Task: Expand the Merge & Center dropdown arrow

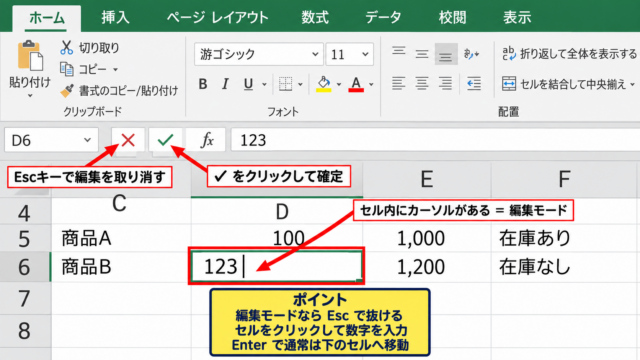Action: (633, 84)
